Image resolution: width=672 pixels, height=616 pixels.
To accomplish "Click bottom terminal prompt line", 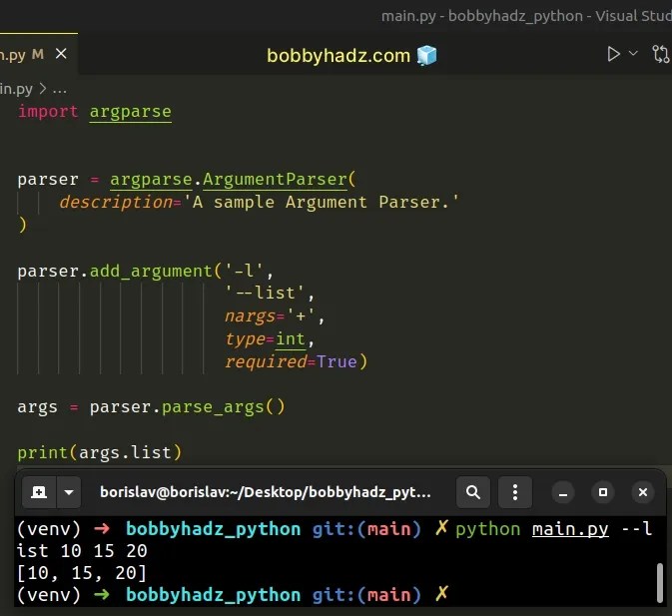I will click(x=232, y=595).
